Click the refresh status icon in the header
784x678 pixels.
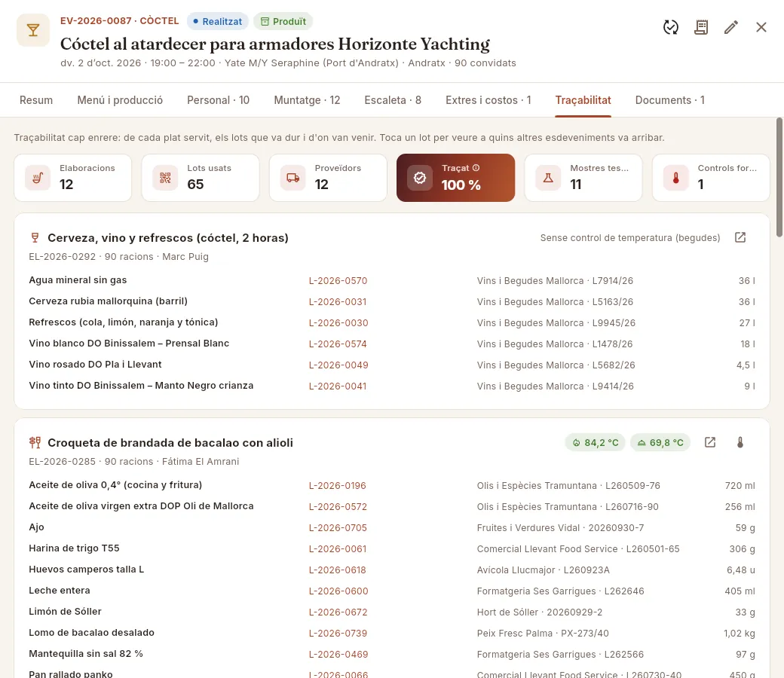click(670, 27)
